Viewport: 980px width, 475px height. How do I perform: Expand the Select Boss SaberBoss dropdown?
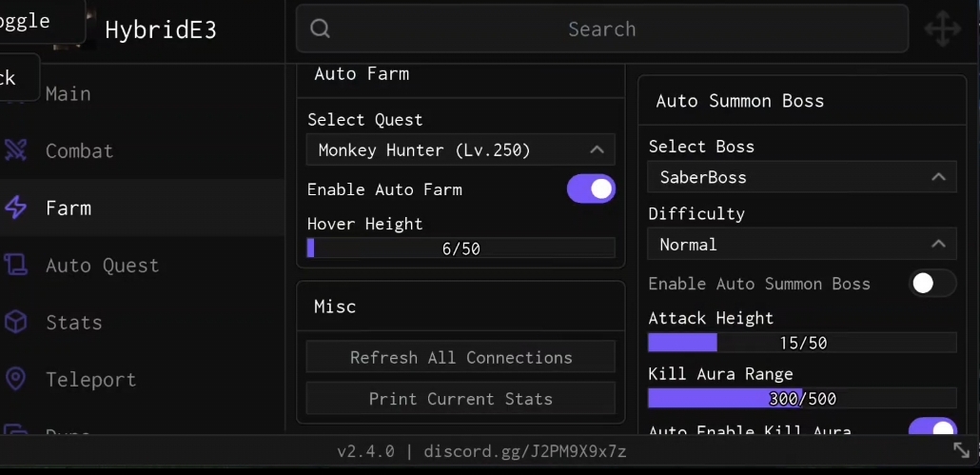[802, 177]
